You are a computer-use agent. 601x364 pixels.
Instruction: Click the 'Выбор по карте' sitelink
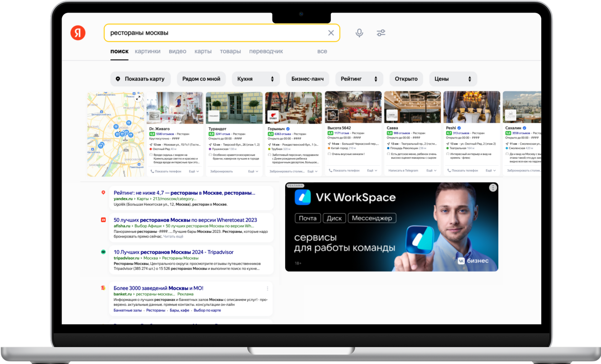(x=207, y=310)
